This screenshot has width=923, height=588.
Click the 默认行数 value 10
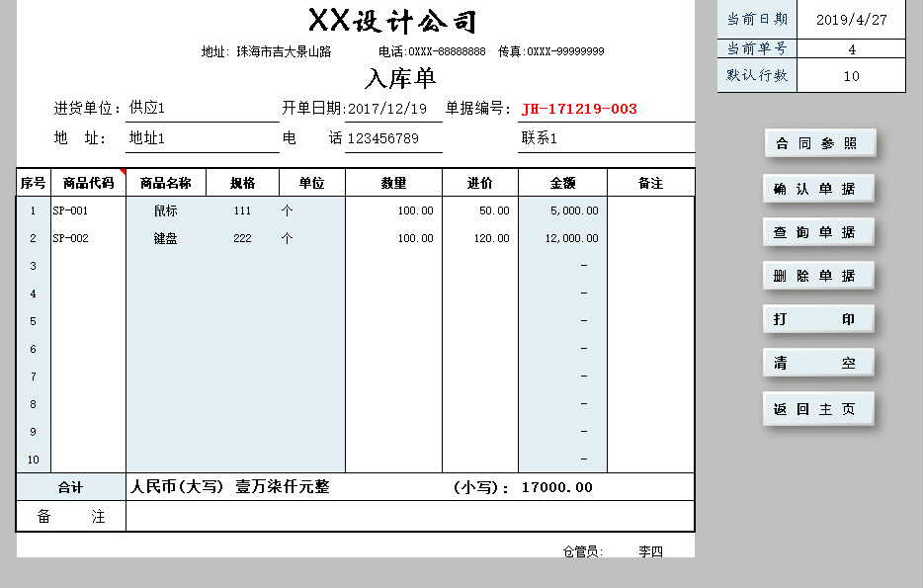point(851,76)
